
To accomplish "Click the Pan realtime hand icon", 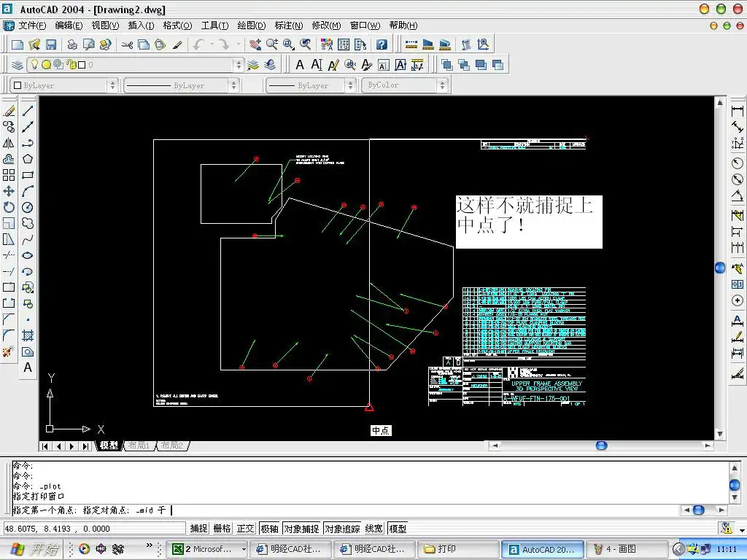I will 255,44.
